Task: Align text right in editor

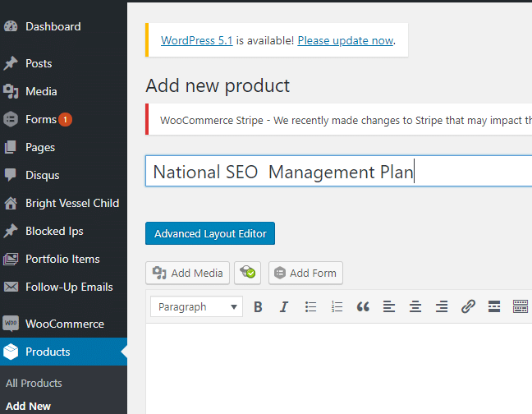Action: pos(442,307)
